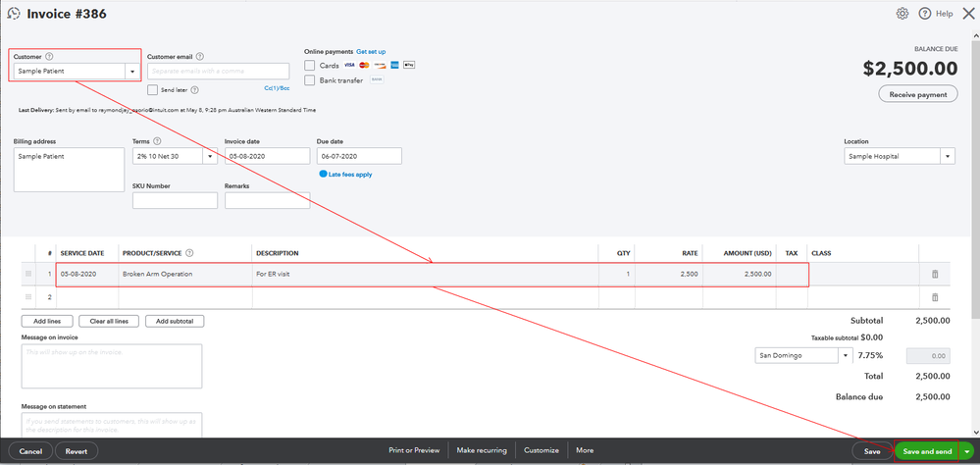980x465 pixels.
Task: Click the Message on statement text box
Action: pyautogui.click(x=112, y=425)
